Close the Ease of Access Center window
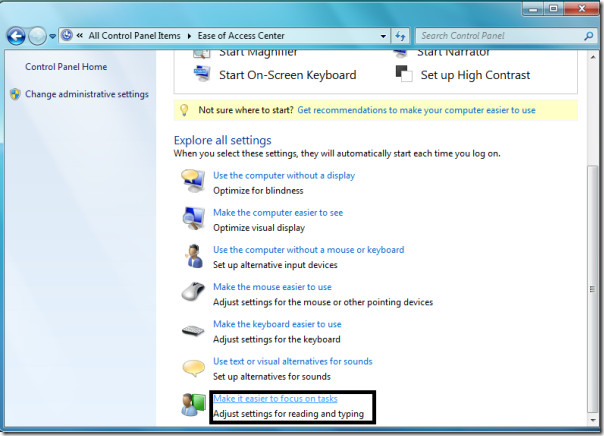 (582, 9)
